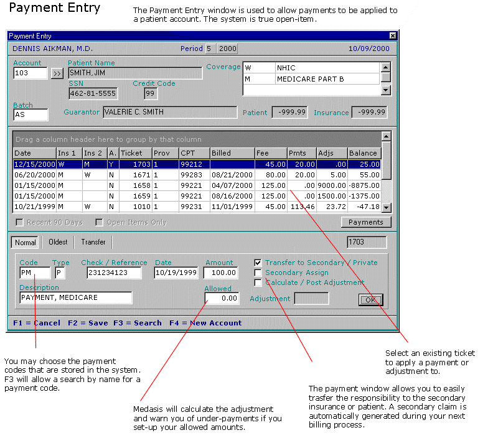Image resolution: width=493 pixels, height=448 pixels.
Task: Sort by the Balance column header
Action: point(363,153)
